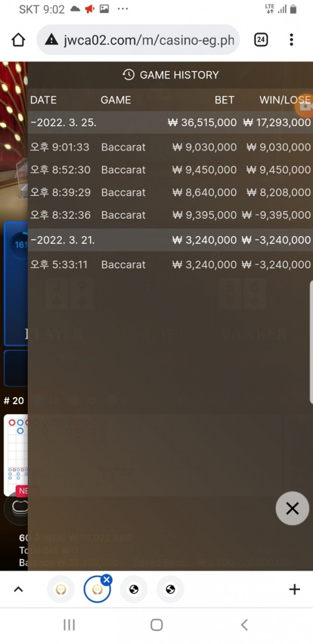Open a new tab with the plus icon
Screen dimensions: 313x644
(x=294, y=590)
